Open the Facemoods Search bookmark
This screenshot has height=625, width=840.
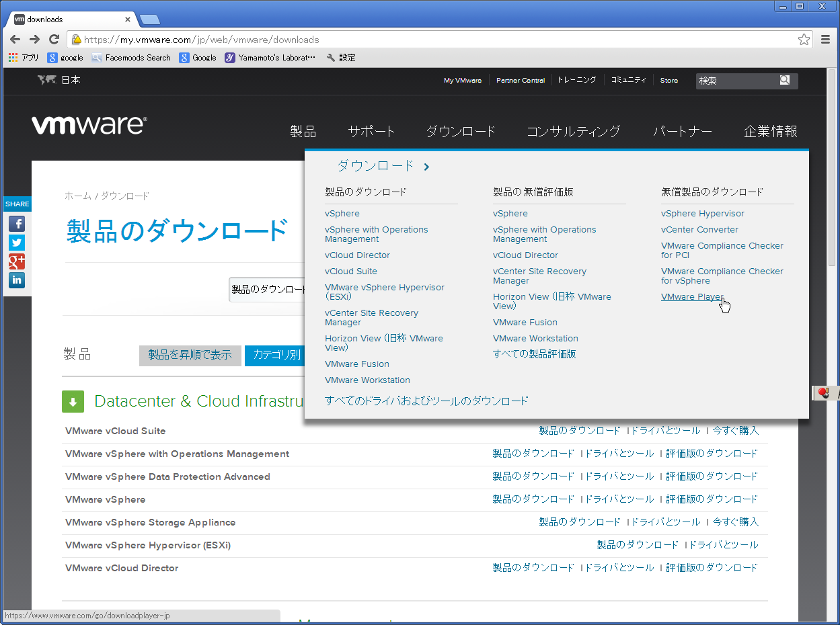click(131, 58)
